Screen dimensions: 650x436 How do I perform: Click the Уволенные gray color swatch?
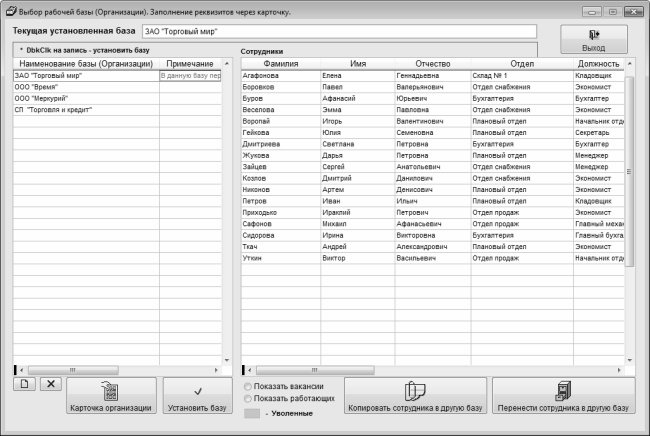[254, 413]
